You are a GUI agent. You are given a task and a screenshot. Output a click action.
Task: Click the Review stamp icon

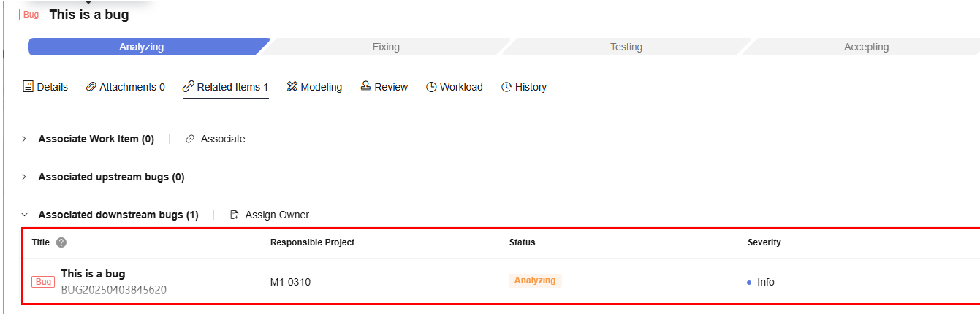366,87
